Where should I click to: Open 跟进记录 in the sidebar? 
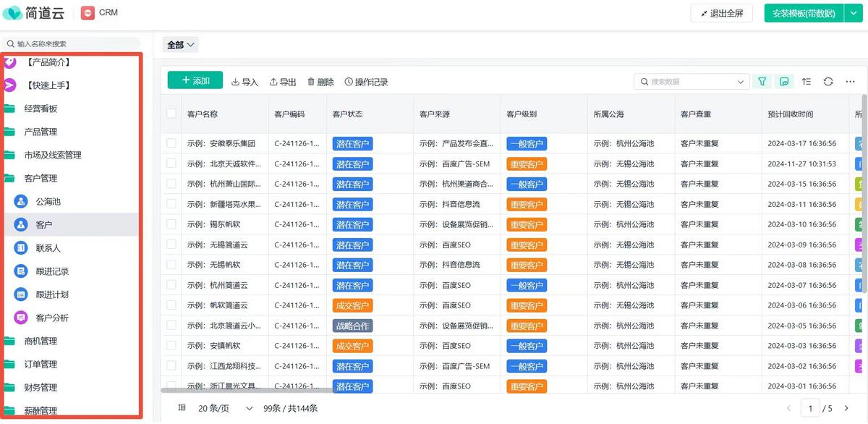pos(52,271)
